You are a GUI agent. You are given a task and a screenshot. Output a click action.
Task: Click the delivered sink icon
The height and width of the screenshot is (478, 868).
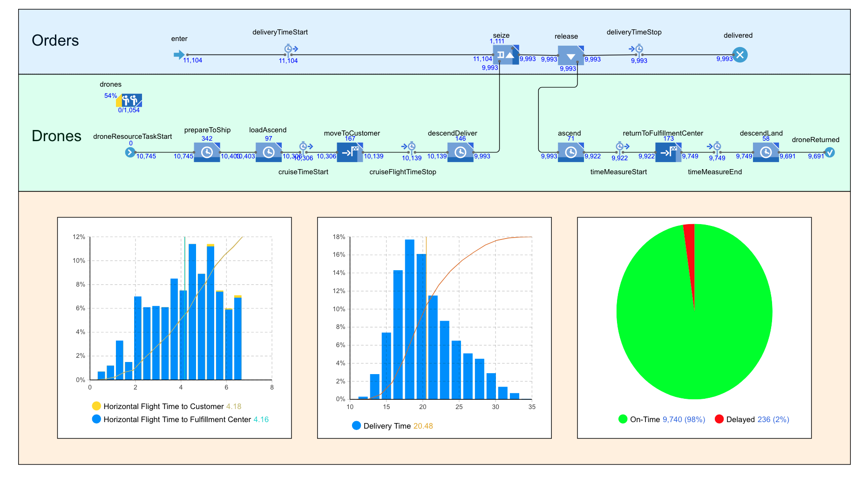point(740,55)
